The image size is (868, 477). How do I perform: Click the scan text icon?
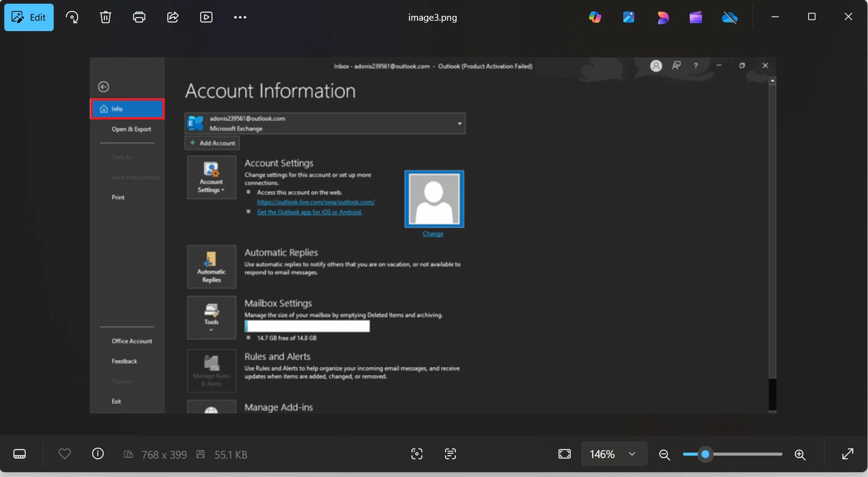[x=450, y=454]
